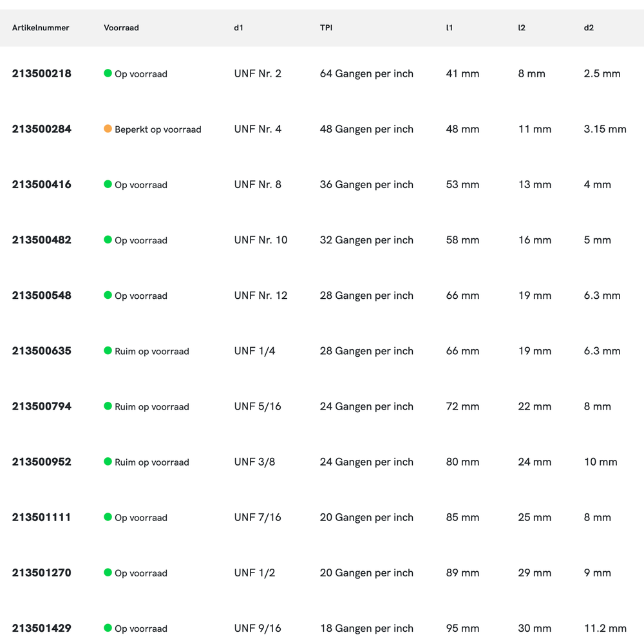Click green stock dot for UNF Nr. 2

click(108, 73)
